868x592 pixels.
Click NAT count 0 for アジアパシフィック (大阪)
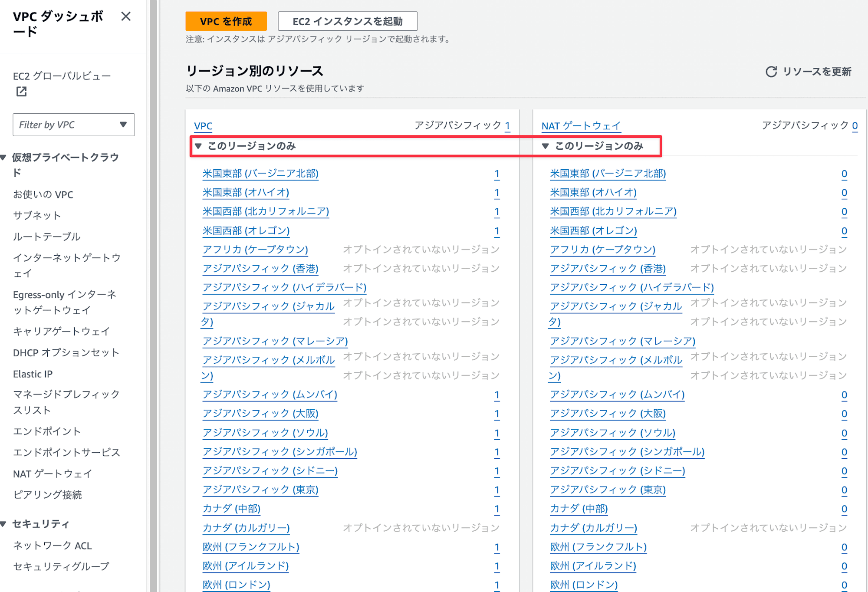(x=844, y=414)
